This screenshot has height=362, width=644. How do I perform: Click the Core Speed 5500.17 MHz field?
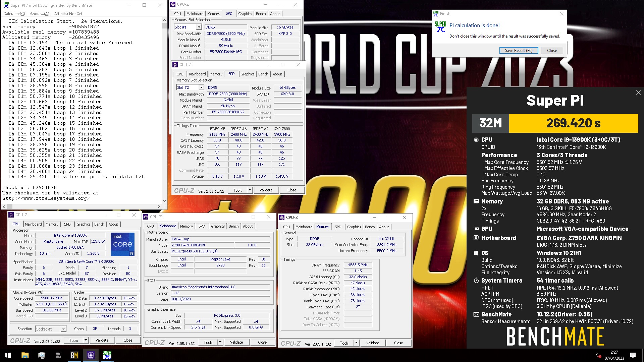tap(51, 298)
